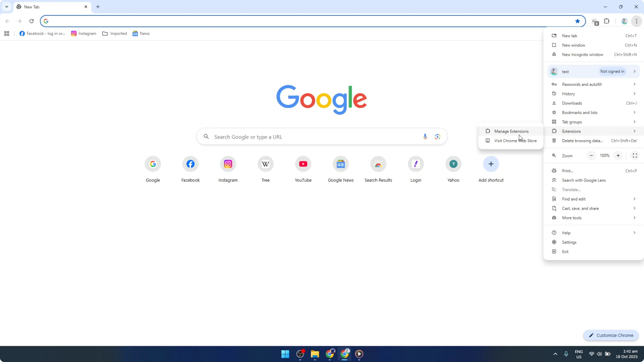The image size is (644, 362).
Task: Click the bookmark star in address bar
Action: pyautogui.click(x=577, y=21)
